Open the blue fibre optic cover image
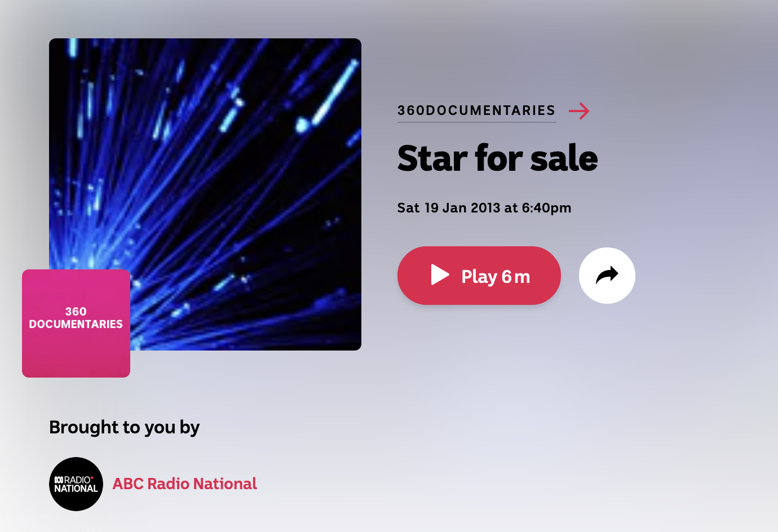Screen dimensions: 778x532 pos(205,194)
